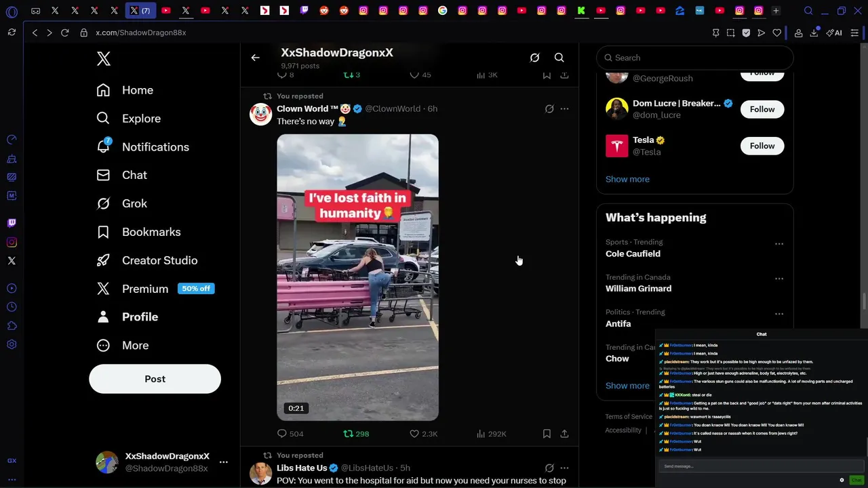Open Cole Caufield trend
Image resolution: width=868 pixels, height=488 pixels.
coord(633,253)
